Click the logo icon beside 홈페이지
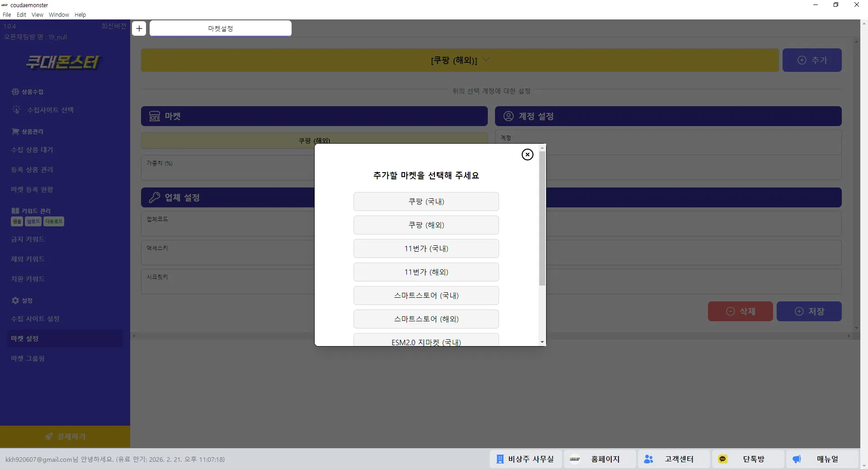Screen dimensions: 868x469 [x=575, y=459]
